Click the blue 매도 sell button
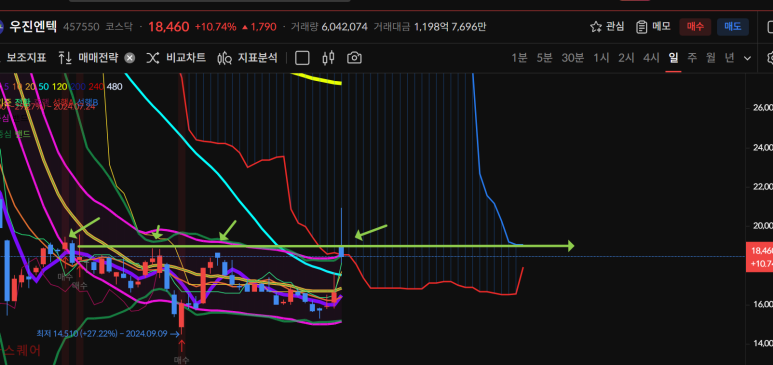773x365 pixels. pos(733,27)
